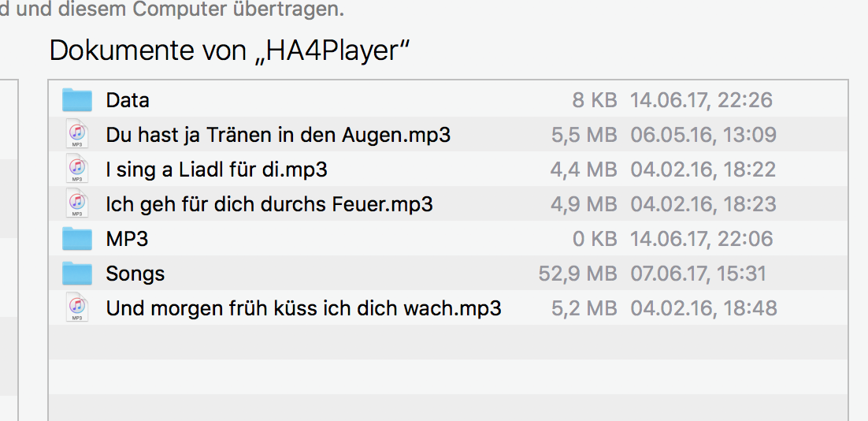Image resolution: width=868 pixels, height=421 pixels.
Task: Select the file name I sing a Liadl für di.mp3
Action: 217,170
